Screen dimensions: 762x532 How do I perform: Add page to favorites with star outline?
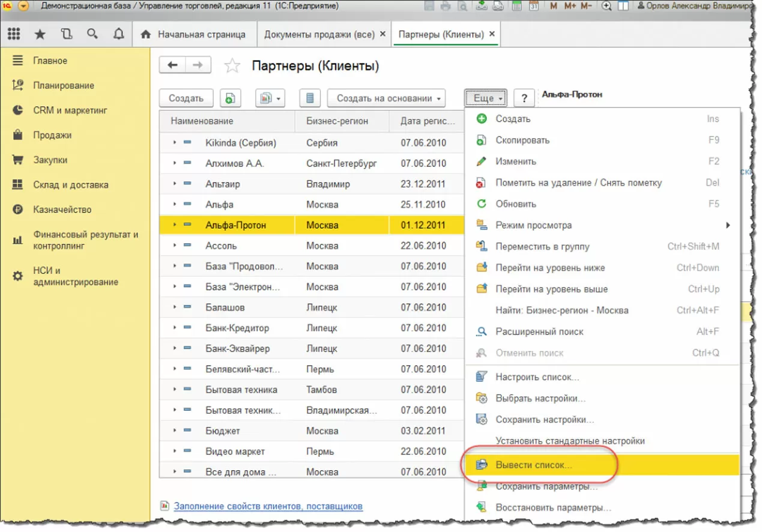pyautogui.click(x=232, y=65)
